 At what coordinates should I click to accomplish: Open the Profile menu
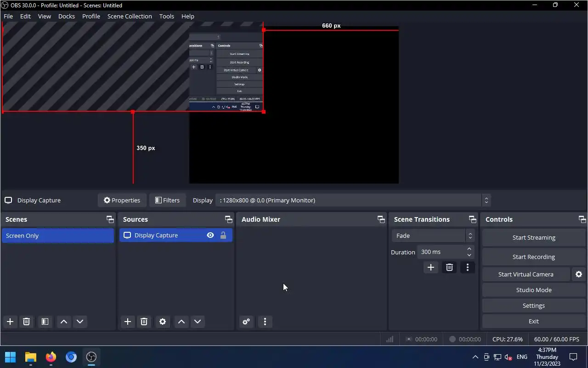[91, 16]
